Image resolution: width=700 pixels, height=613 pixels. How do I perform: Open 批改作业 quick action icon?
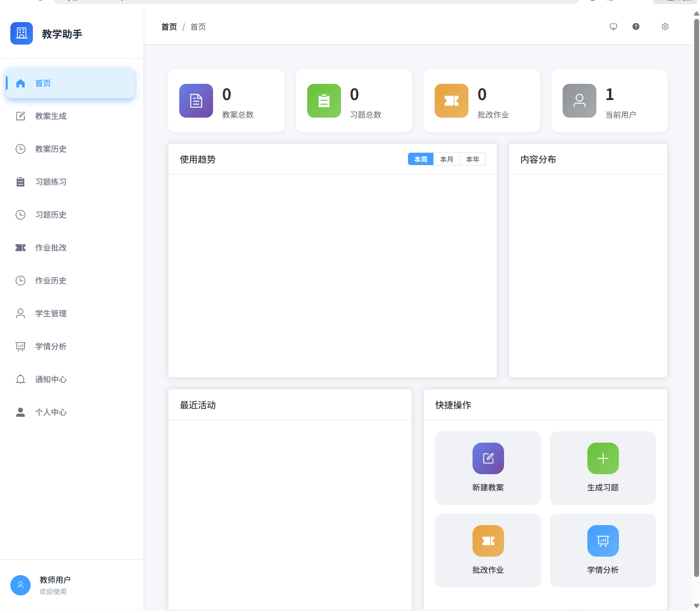488,541
